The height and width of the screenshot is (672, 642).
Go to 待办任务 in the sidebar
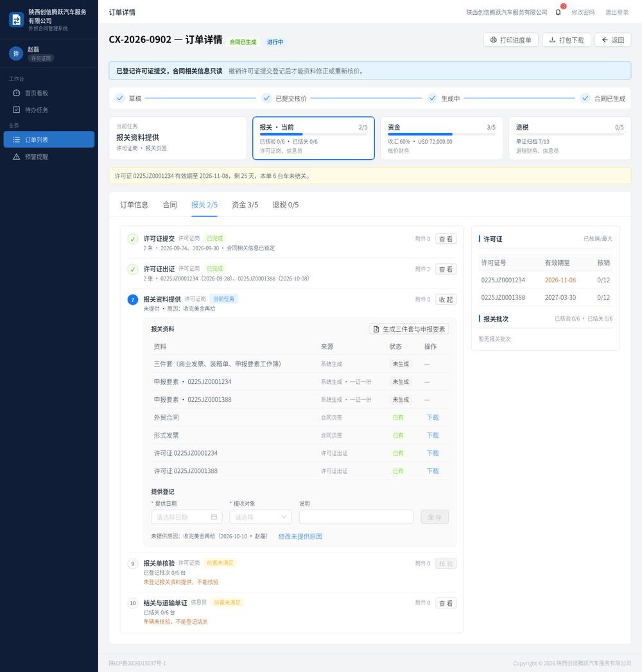coord(49,110)
